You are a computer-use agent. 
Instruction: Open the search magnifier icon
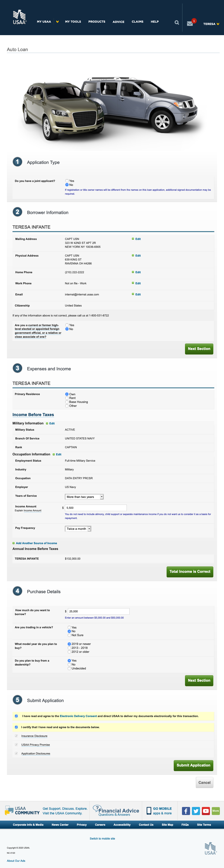click(177, 23)
